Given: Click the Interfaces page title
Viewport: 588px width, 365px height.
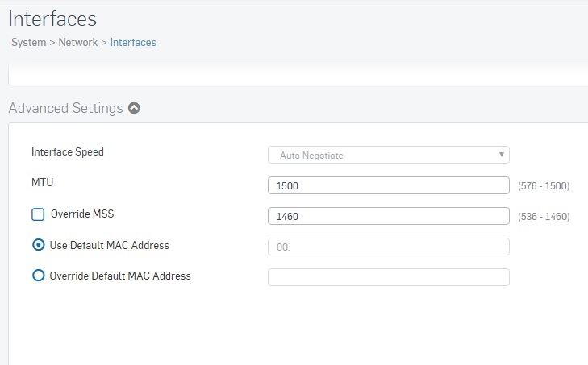Looking at the screenshot, I should 52,19.
